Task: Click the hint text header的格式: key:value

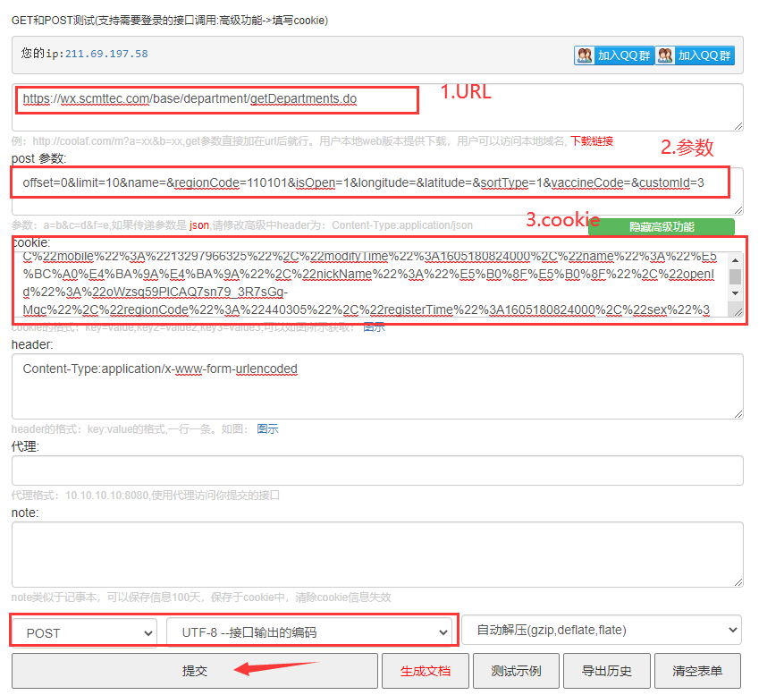Action: pos(130,428)
